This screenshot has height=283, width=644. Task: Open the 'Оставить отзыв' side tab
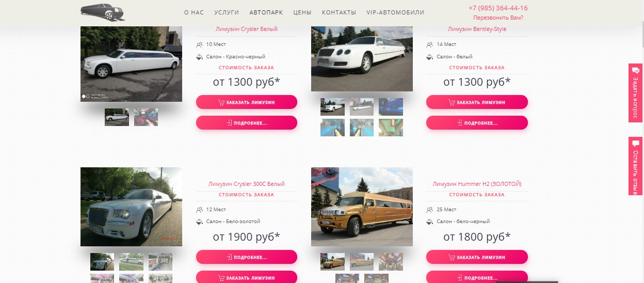(636, 166)
